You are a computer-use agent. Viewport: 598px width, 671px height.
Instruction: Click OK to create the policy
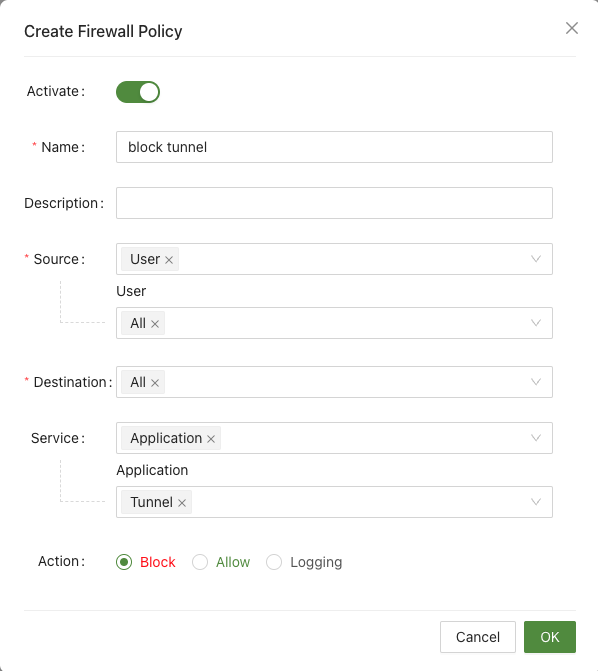click(x=550, y=637)
